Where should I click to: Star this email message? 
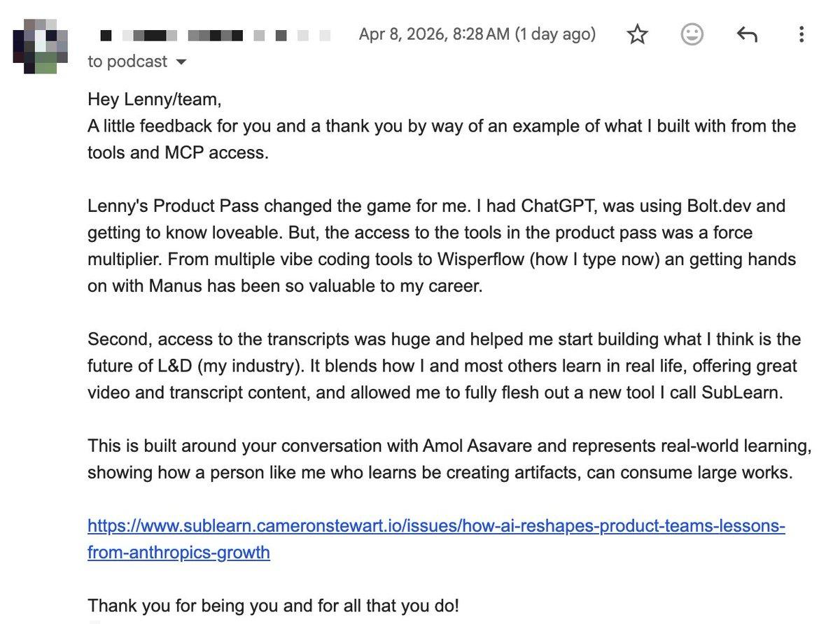(x=637, y=34)
